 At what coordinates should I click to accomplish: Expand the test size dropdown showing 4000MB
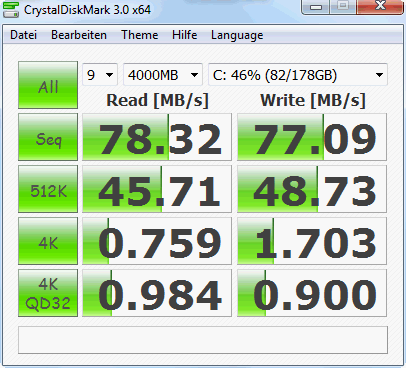coord(163,75)
